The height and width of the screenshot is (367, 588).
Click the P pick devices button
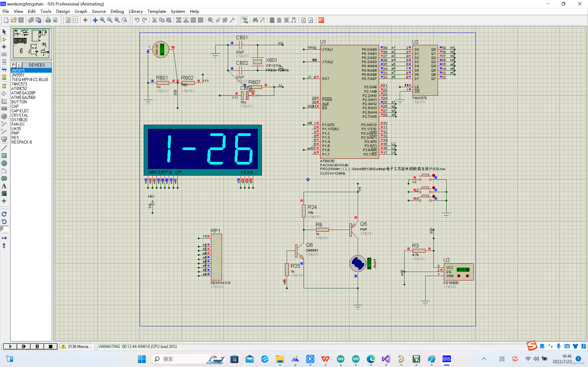point(14,65)
